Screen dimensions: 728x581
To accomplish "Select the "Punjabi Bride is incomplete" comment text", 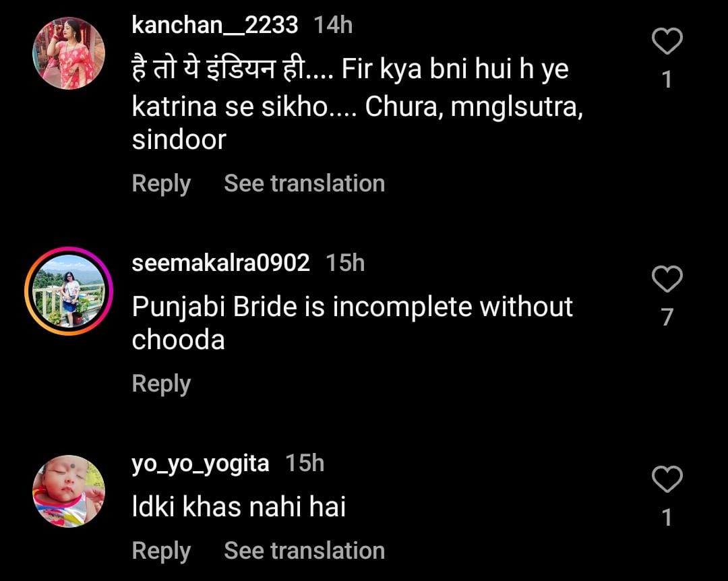I will pyautogui.click(x=352, y=324).
